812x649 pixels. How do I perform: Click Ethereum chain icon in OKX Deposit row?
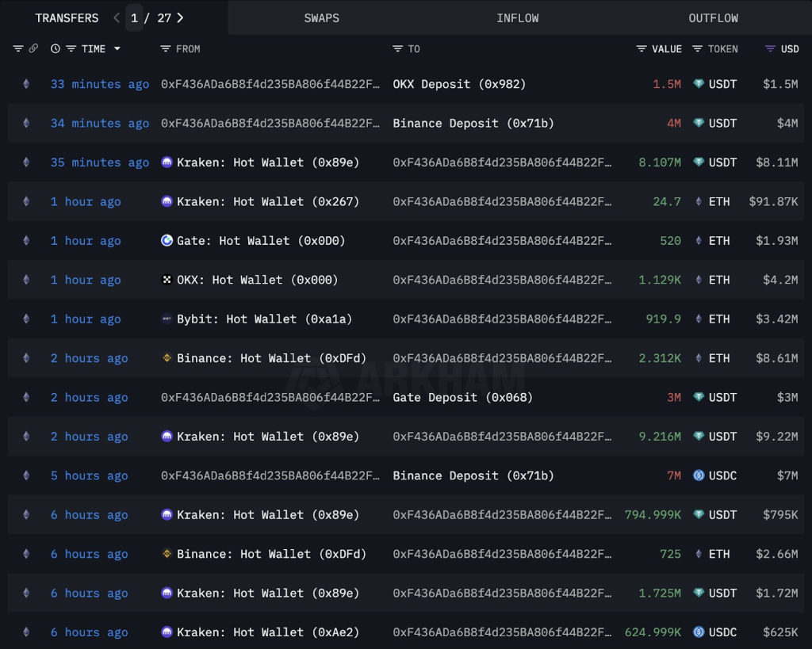[x=26, y=84]
